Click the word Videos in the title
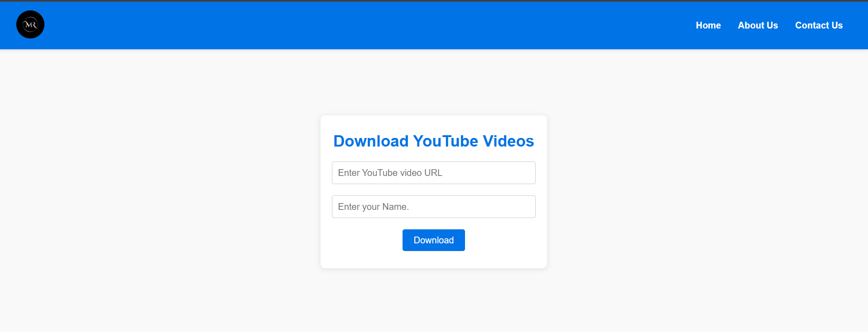The height and width of the screenshot is (332, 868). point(508,141)
